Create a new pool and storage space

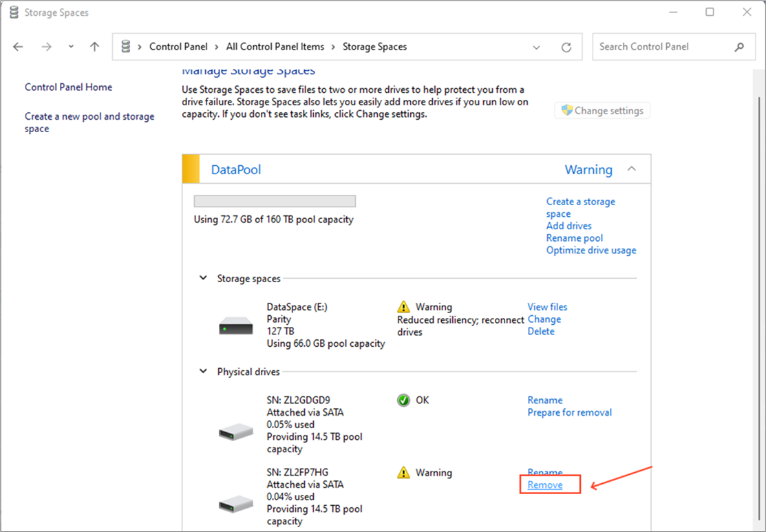pyautogui.click(x=89, y=123)
